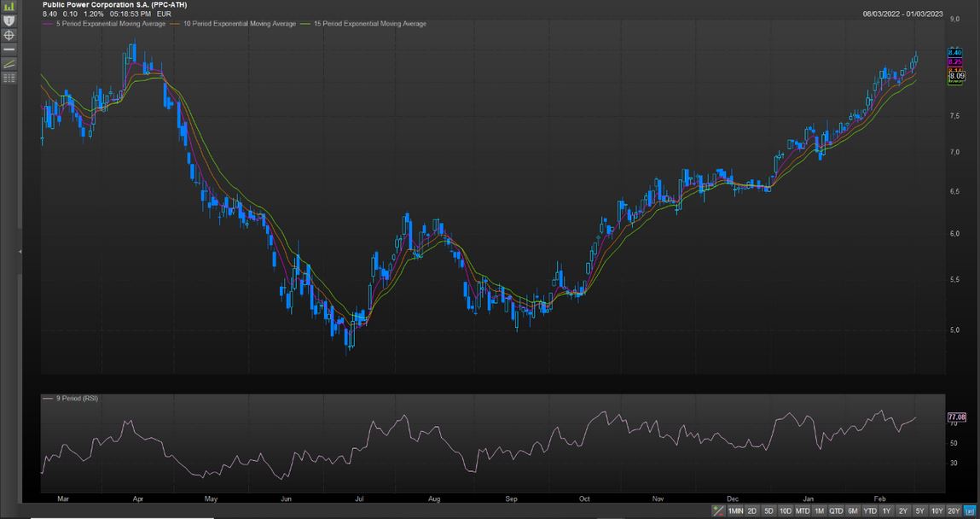Select the trend channel lines tool

(9, 64)
